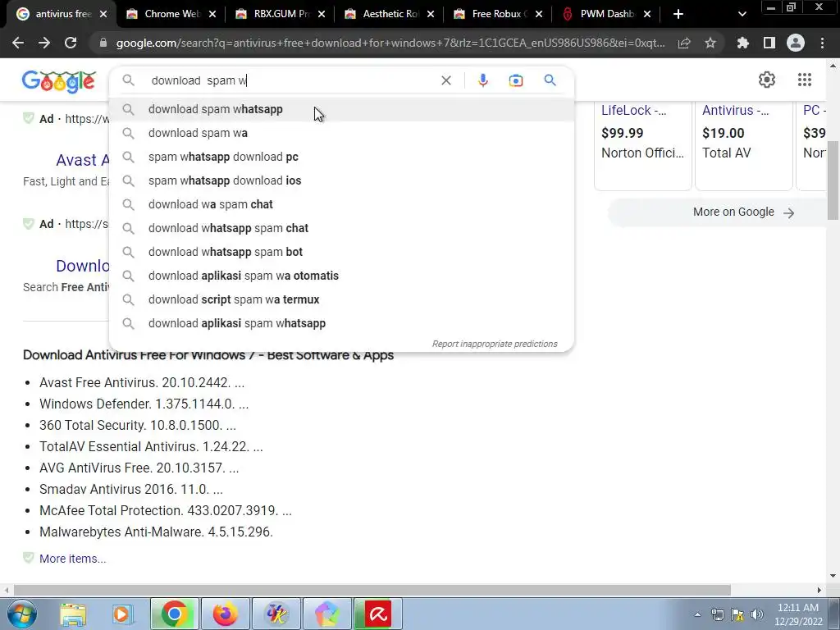Select suggestion 'spam whatsapp download pc'
Screen dimensions: 840x630
[341, 157]
